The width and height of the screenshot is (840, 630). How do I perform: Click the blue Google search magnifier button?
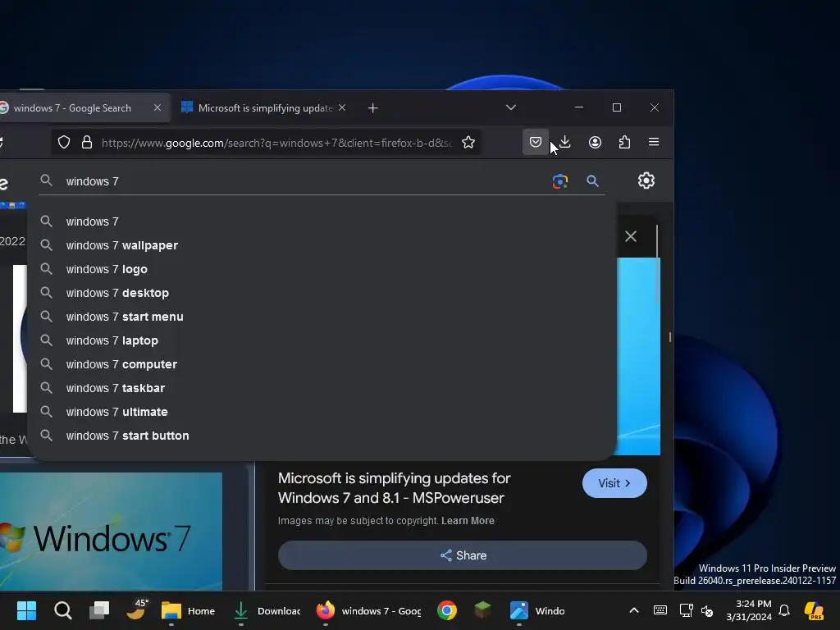pyautogui.click(x=592, y=181)
